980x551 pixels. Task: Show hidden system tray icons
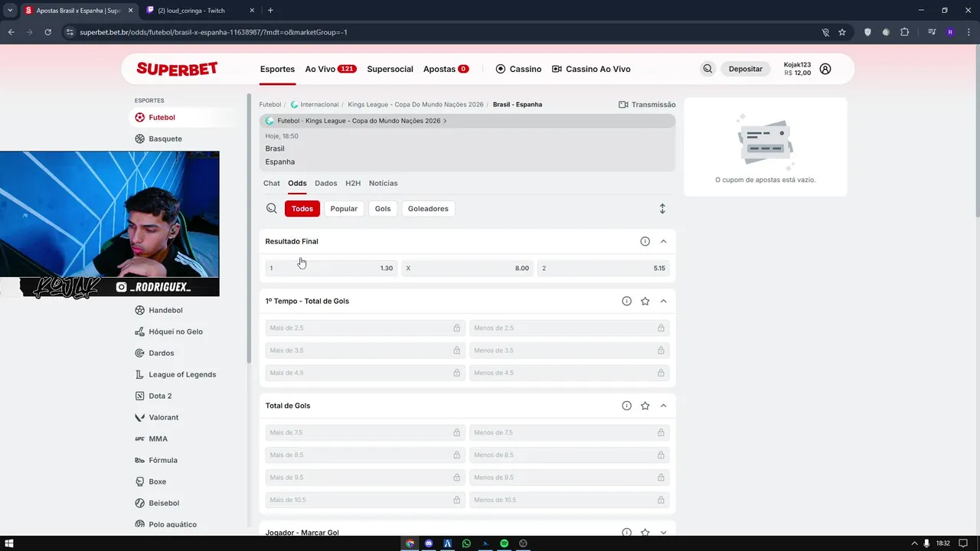[914, 543]
